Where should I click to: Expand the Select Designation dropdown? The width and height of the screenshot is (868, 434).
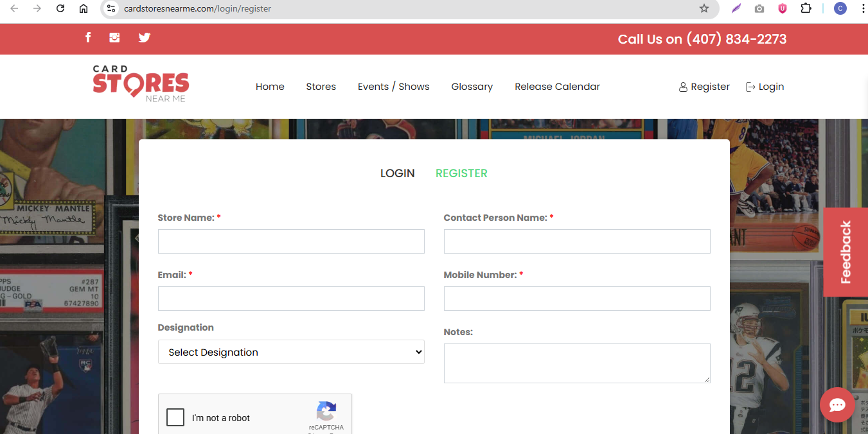click(291, 352)
